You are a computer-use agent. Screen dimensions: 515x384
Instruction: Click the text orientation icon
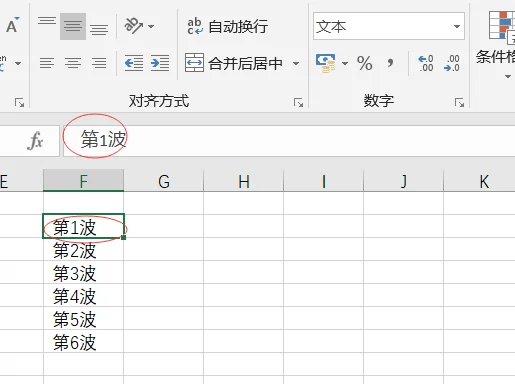[x=133, y=26]
